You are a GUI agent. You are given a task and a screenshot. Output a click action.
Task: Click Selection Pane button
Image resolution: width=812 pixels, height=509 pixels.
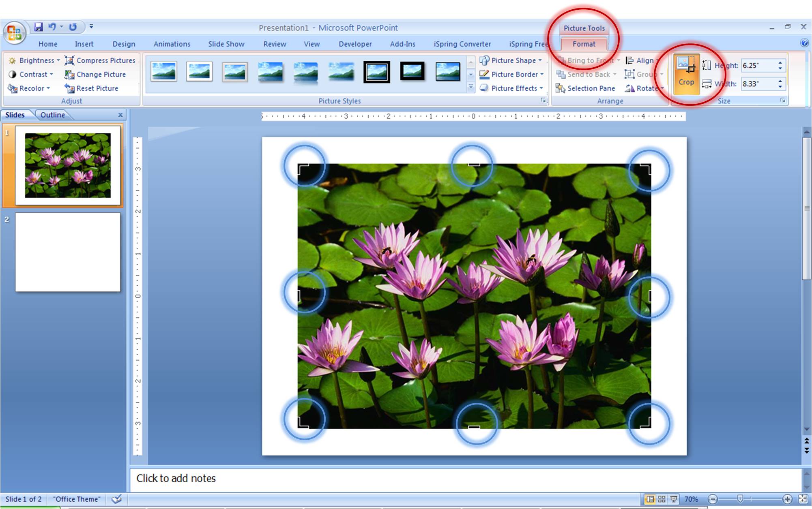587,89
